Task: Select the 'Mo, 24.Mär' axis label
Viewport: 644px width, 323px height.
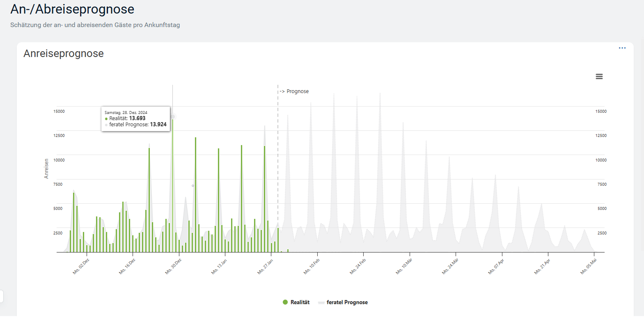Action: point(450,266)
